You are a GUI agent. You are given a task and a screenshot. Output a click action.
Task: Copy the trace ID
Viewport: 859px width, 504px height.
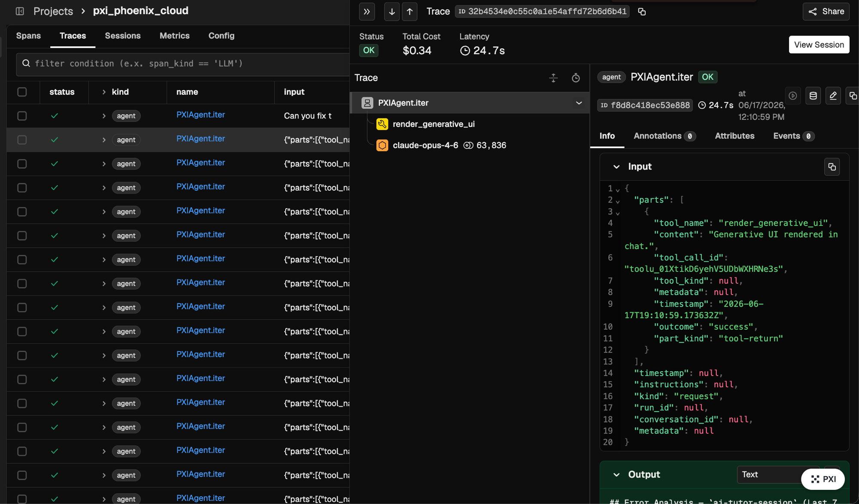tap(642, 12)
